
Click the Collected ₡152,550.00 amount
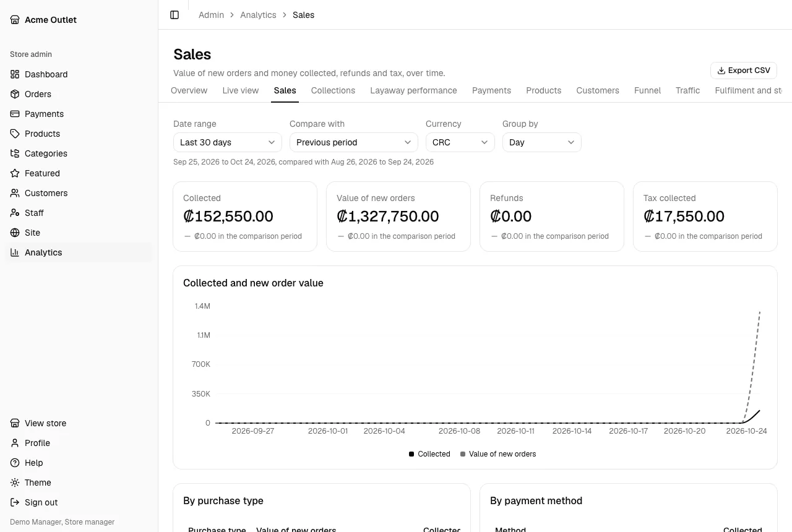click(228, 217)
